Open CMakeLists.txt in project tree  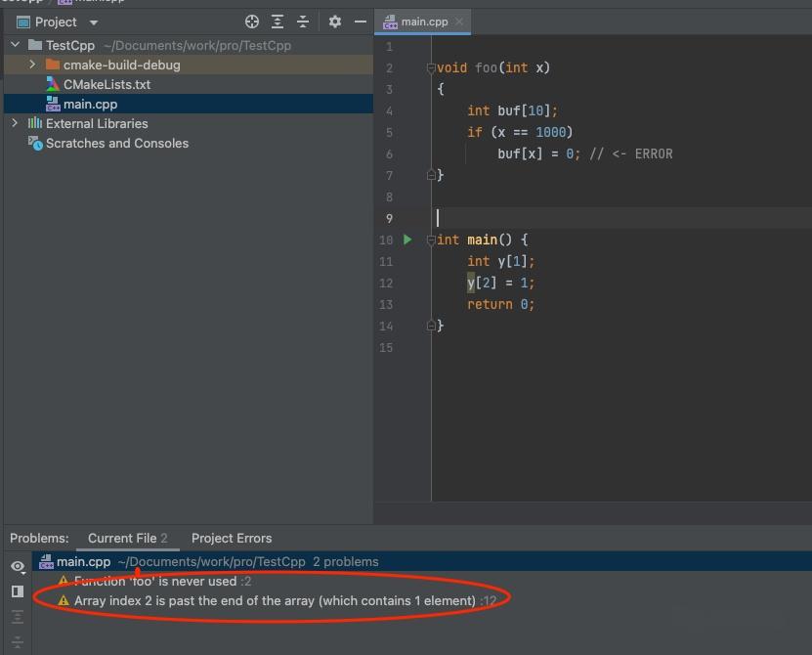coord(107,84)
